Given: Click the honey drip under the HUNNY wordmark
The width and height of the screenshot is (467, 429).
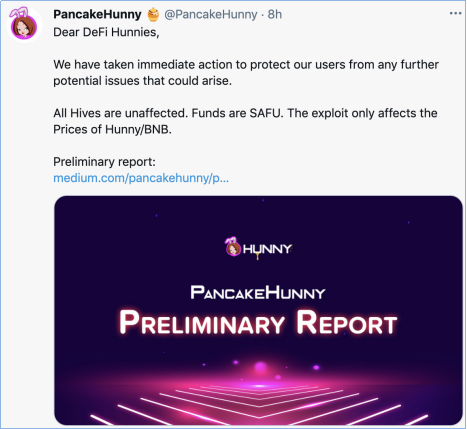Looking at the screenshot, I should click(x=257, y=256).
